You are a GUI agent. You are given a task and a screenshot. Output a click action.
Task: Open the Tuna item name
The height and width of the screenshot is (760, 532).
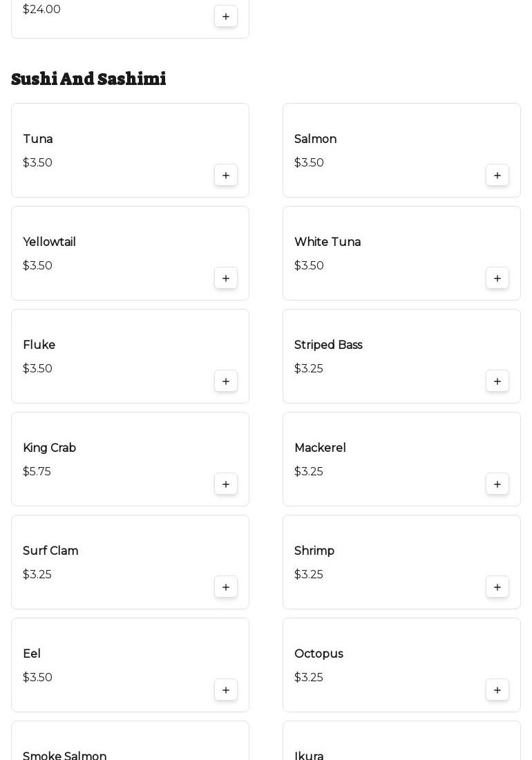(38, 140)
